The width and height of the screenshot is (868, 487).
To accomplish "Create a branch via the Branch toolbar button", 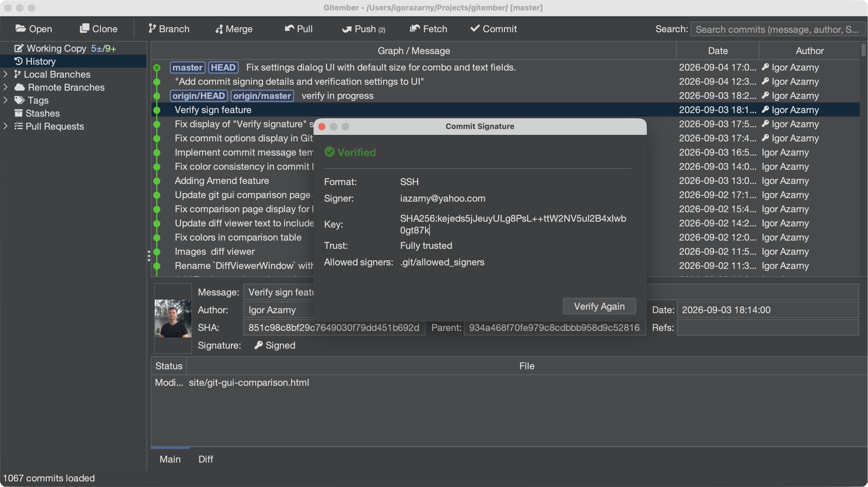I will [x=169, y=29].
